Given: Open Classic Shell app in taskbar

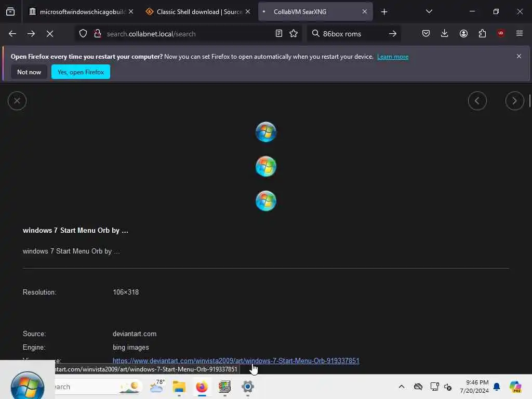Looking at the screenshot, I should point(224,387).
